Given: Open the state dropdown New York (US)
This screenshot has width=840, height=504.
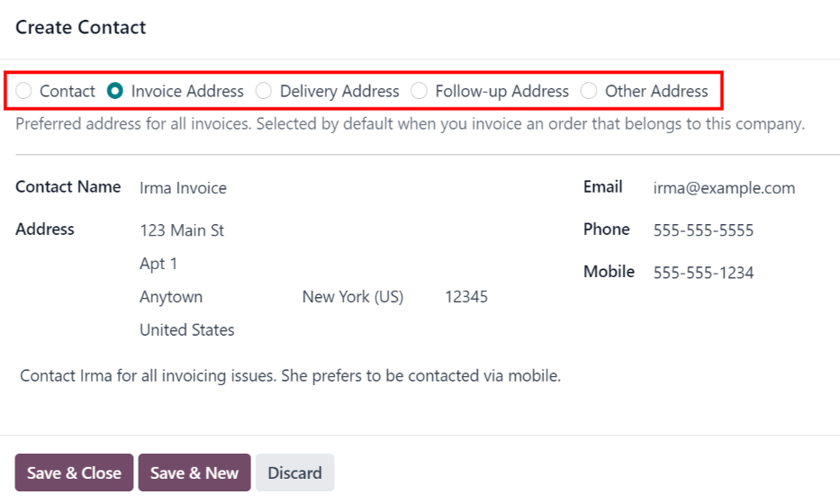Looking at the screenshot, I should click(353, 297).
